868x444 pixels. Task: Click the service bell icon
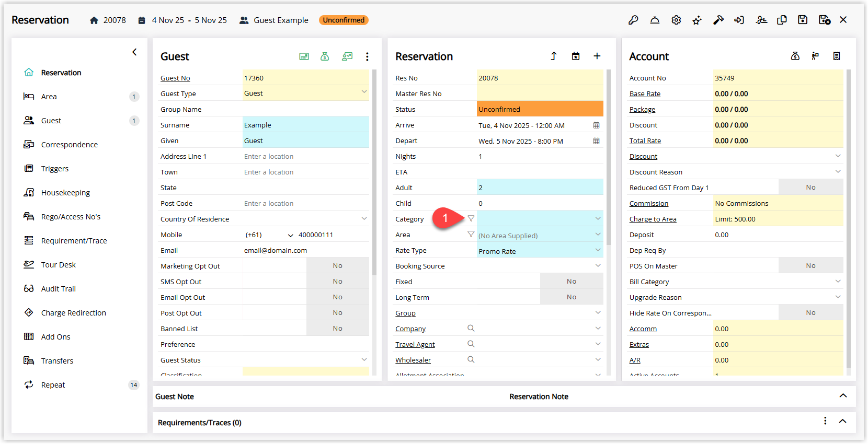click(655, 20)
